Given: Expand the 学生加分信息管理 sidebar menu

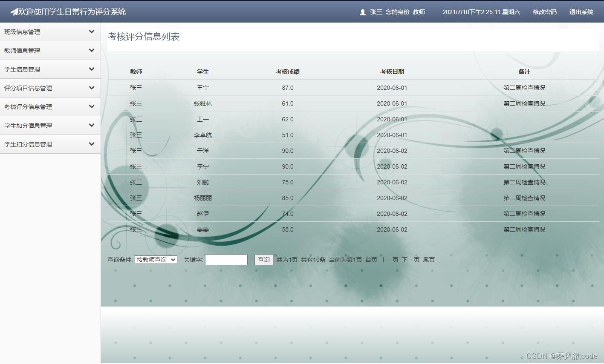Looking at the screenshot, I should (x=50, y=125).
